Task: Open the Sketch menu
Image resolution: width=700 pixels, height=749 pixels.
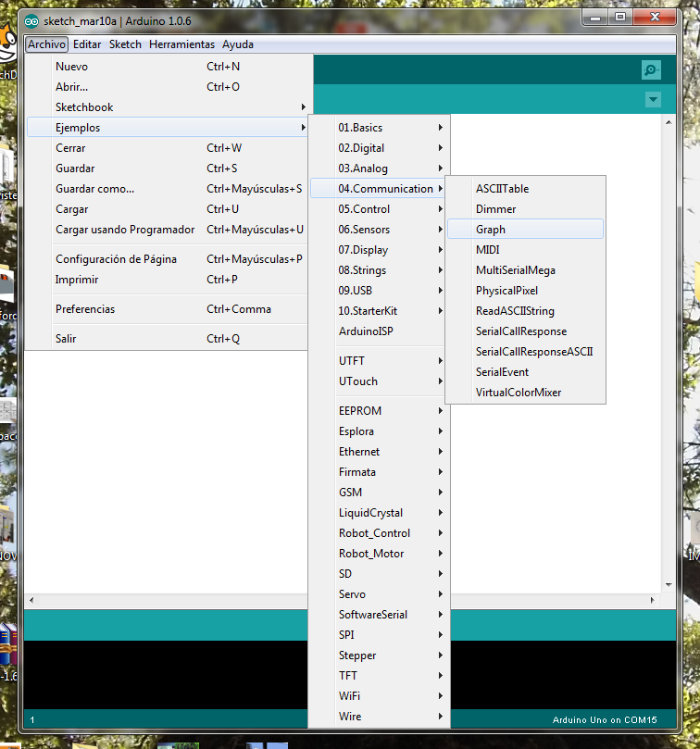Action: tap(125, 44)
